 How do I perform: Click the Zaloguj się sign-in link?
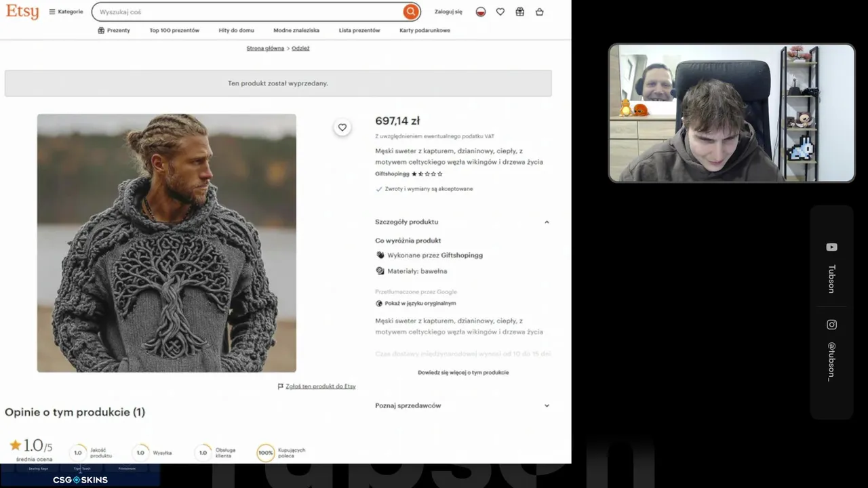(448, 12)
